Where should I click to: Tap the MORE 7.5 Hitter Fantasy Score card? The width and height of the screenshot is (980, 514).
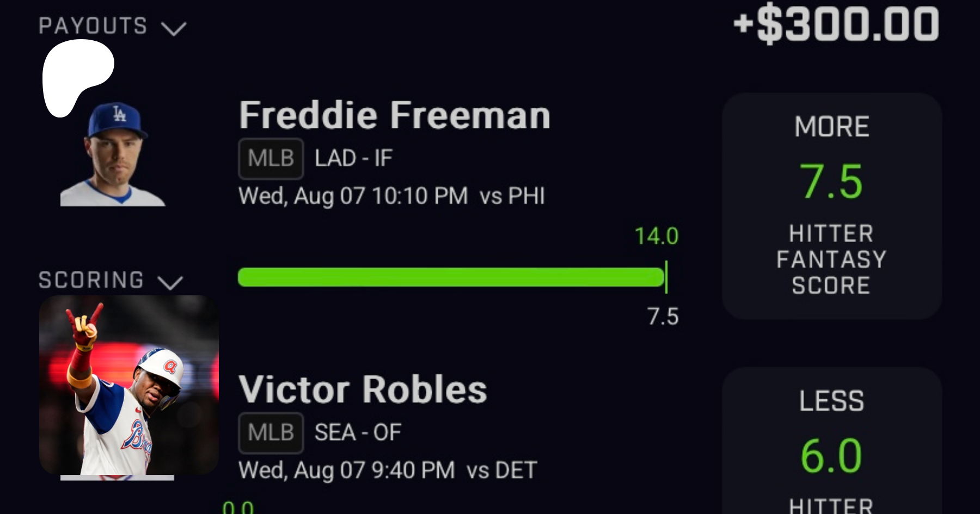click(x=831, y=206)
